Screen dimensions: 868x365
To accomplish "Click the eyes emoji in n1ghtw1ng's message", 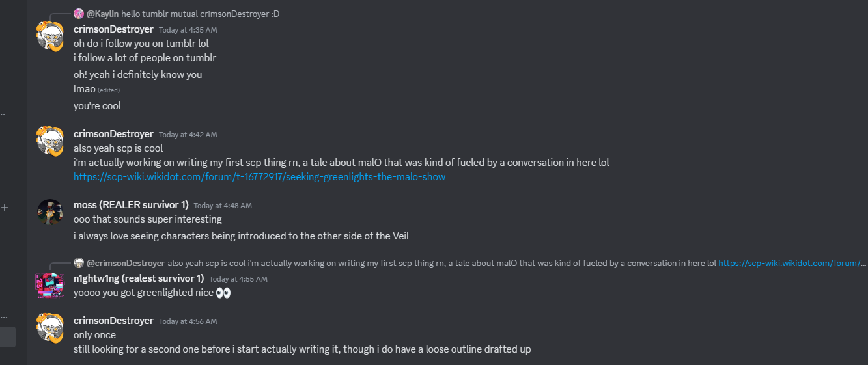I will [x=223, y=293].
